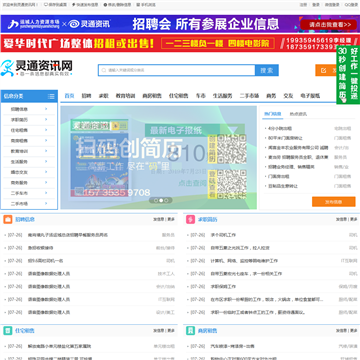This screenshot has width=360, height=360.
Task: Click the 灵通资讯网 site logo
Action: pyautogui.click(x=36, y=68)
